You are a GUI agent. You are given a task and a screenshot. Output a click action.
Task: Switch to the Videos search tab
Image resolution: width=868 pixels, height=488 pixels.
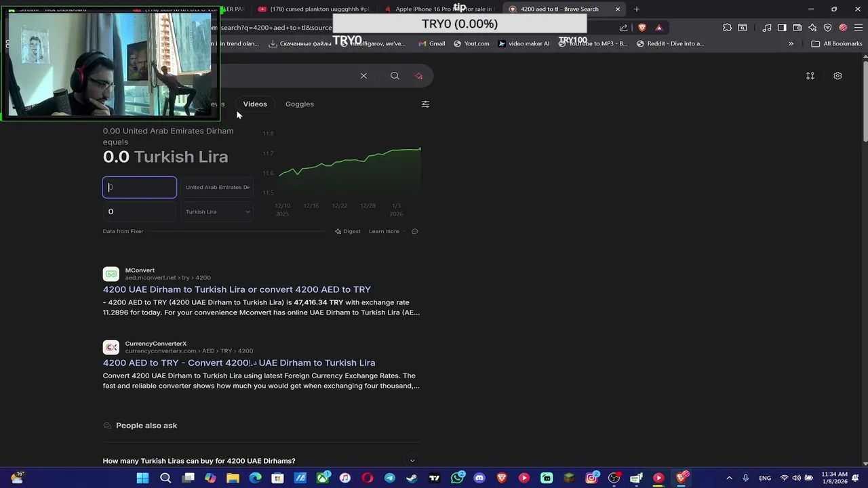255,104
